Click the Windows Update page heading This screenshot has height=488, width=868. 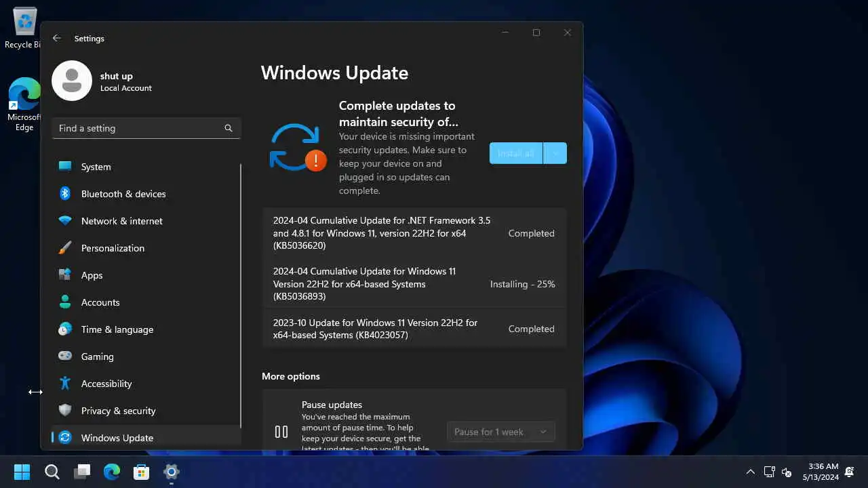pyautogui.click(x=334, y=73)
